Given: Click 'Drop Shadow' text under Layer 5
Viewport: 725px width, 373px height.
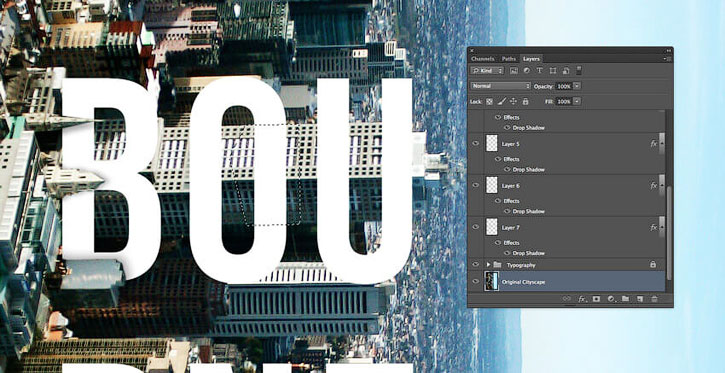Looking at the screenshot, I should point(528,170).
